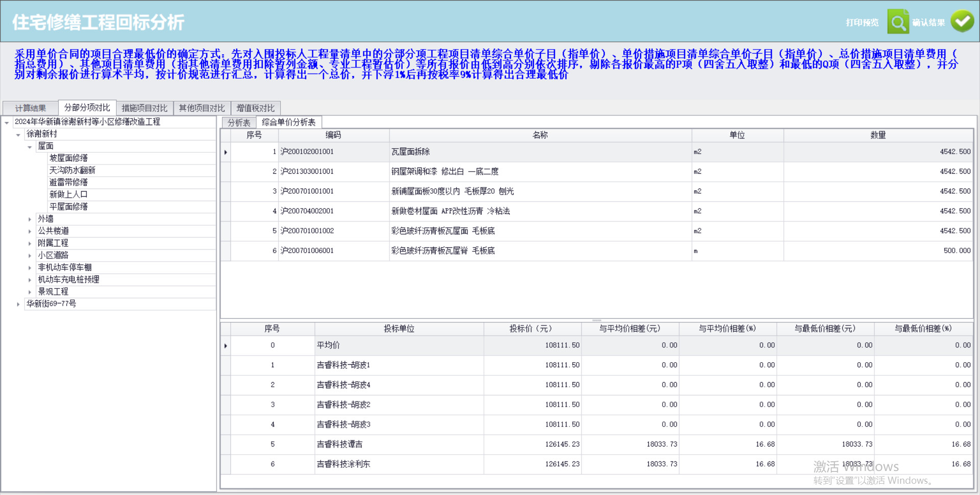Expand the 外墙 tree node
The width and height of the screenshot is (980, 495).
coord(30,219)
